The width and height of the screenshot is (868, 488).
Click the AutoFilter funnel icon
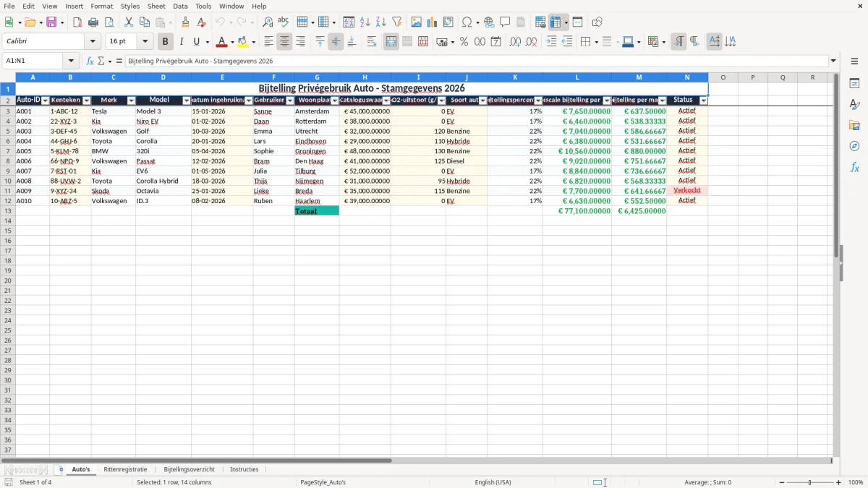coord(396,22)
